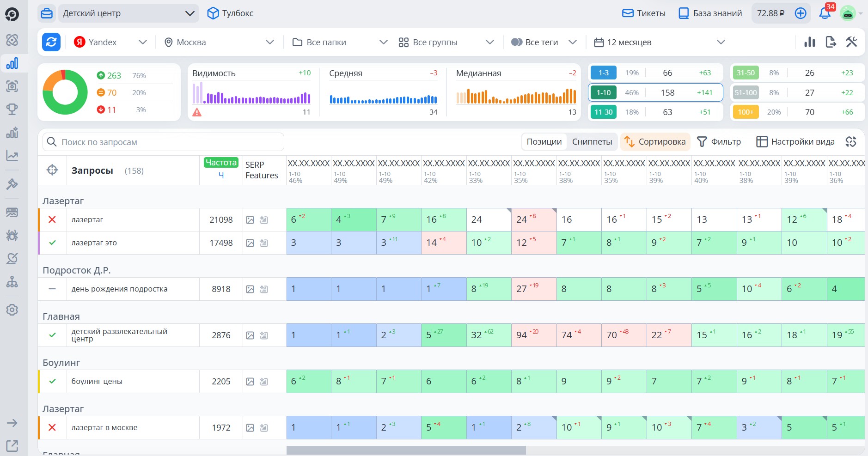Open the chart view icon in toolbar

[810, 42]
